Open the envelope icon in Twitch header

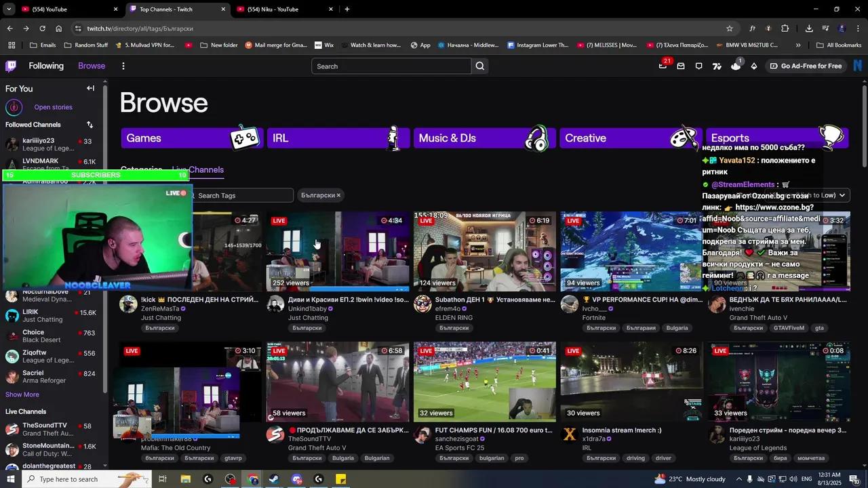point(681,66)
